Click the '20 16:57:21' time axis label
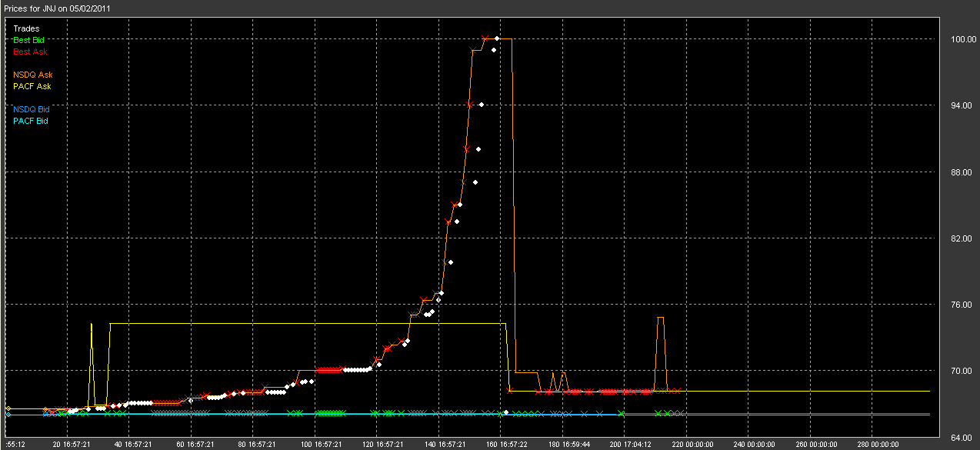Viewport: 980px width, 450px height. coord(71,444)
